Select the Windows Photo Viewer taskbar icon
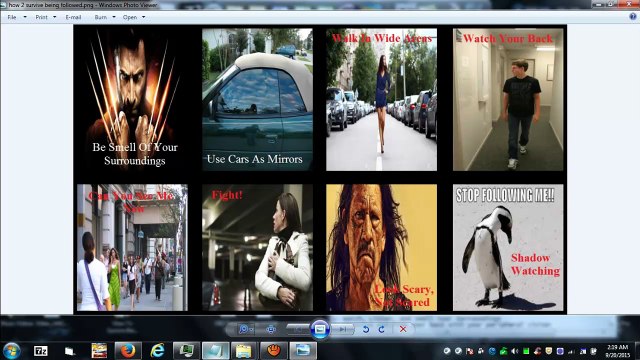640x360 pixels. [303, 351]
